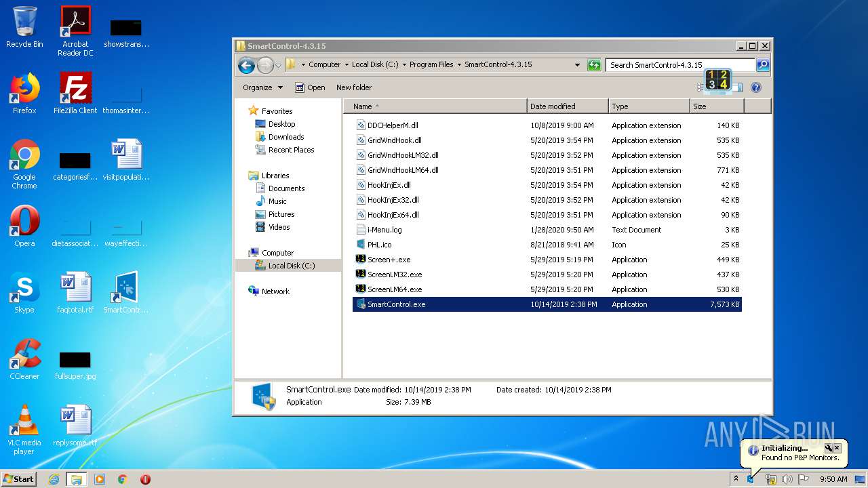Launch Opera desktop shortcut
868x488 pixels.
(24, 226)
